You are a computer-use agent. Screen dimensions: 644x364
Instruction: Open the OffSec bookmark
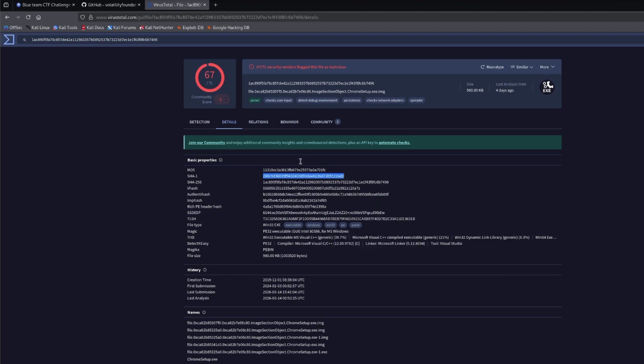click(x=13, y=28)
